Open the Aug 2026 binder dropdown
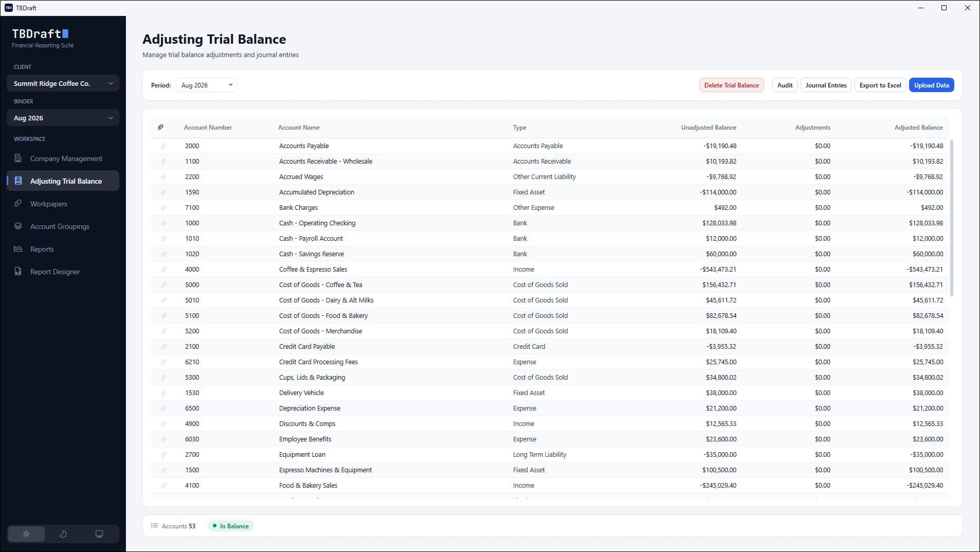Image resolution: width=980 pixels, height=552 pixels. pyautogui.click(x=63, y=118)
